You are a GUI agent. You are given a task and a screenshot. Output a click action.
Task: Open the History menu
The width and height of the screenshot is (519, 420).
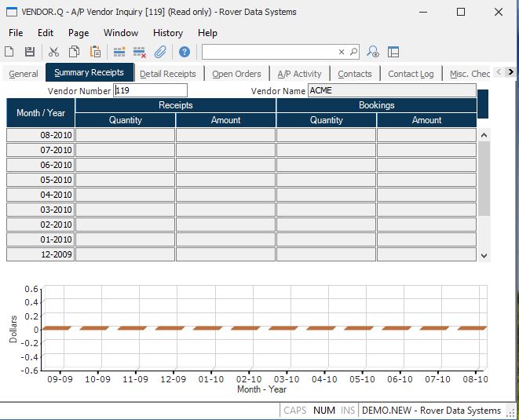click(167, 33)
